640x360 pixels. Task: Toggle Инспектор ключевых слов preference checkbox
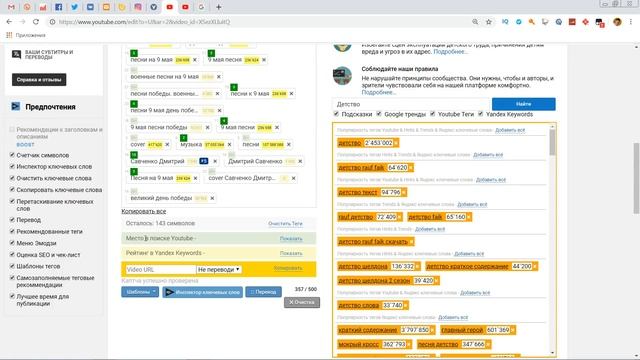[x=12, y=167]
